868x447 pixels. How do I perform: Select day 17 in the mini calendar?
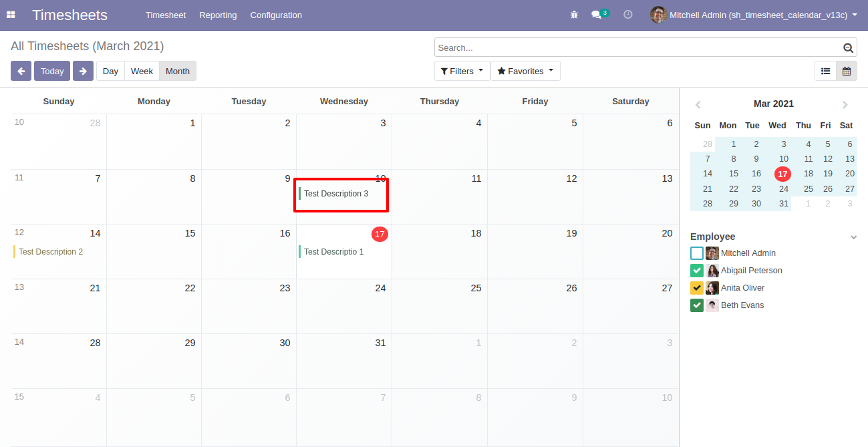pyautogui.click(x=782, y=174)
